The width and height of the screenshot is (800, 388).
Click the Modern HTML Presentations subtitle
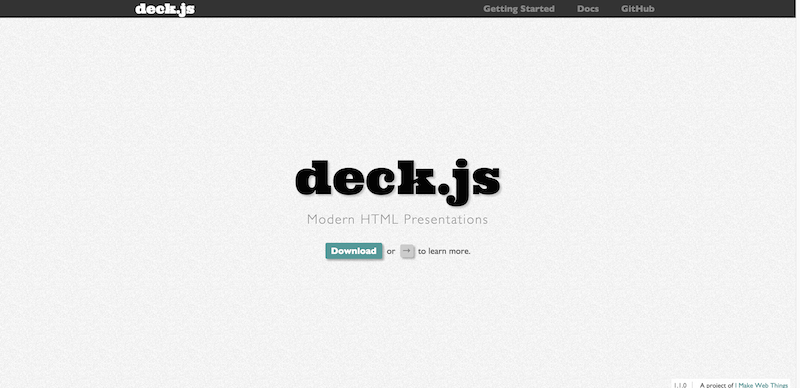(397, 220)
